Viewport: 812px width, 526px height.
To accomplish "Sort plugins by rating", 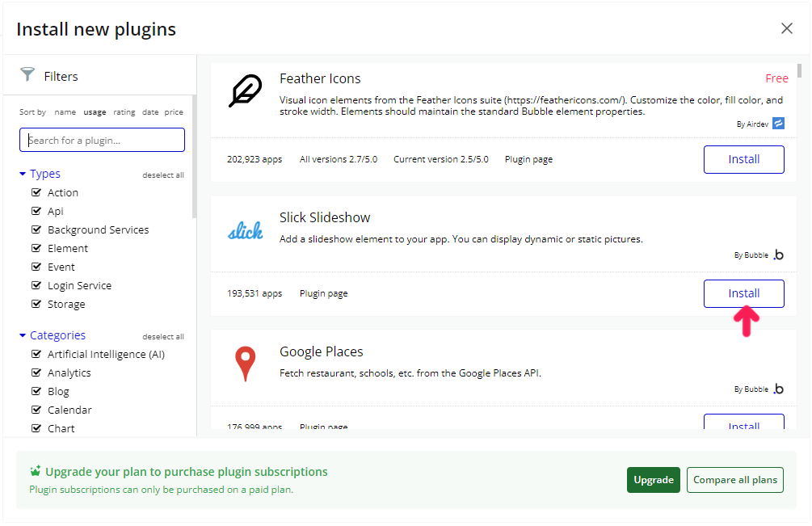I will click(x=124, y=112).
